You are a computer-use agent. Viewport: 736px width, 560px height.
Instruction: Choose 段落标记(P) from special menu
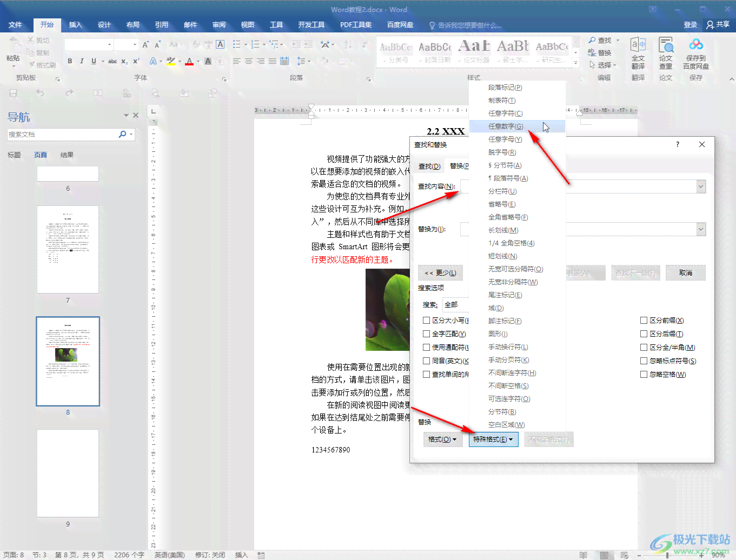517,88
